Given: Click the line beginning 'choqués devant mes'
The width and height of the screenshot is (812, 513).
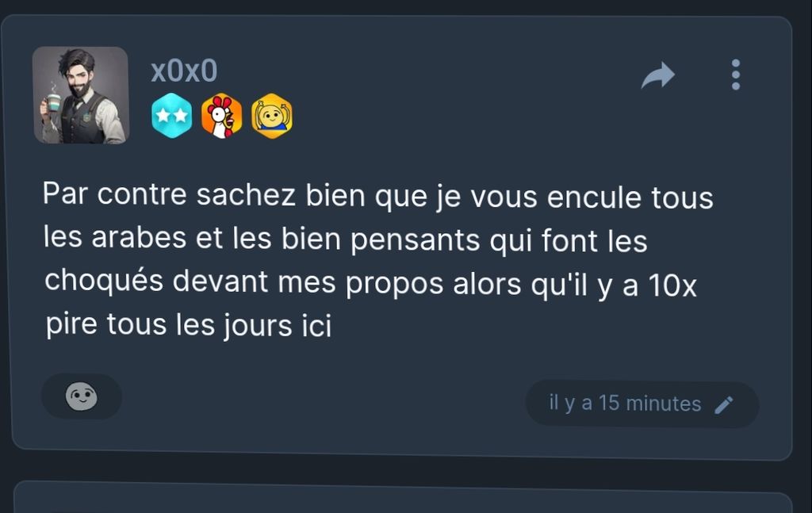Looking at the screenshot, I should [x=371, y=282].
